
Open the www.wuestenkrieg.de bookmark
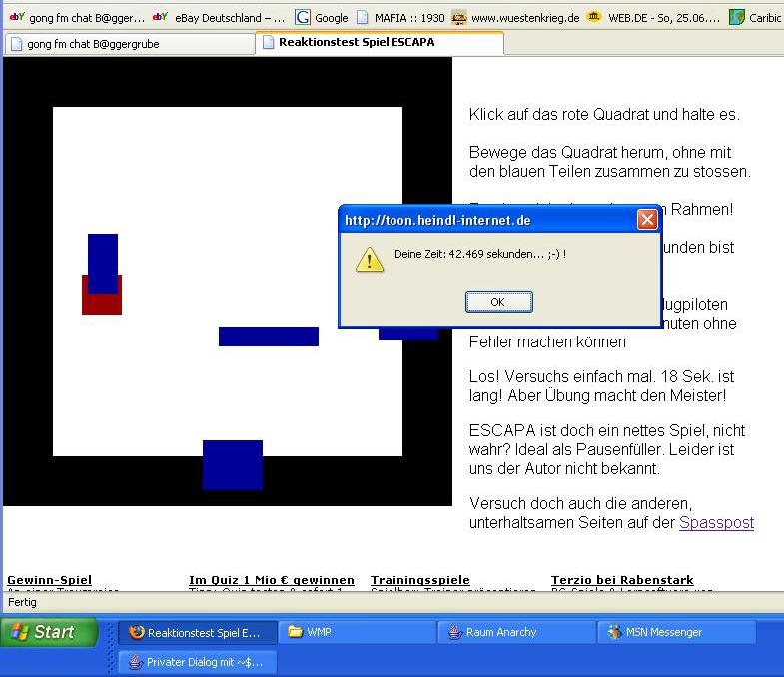(515, 18)
